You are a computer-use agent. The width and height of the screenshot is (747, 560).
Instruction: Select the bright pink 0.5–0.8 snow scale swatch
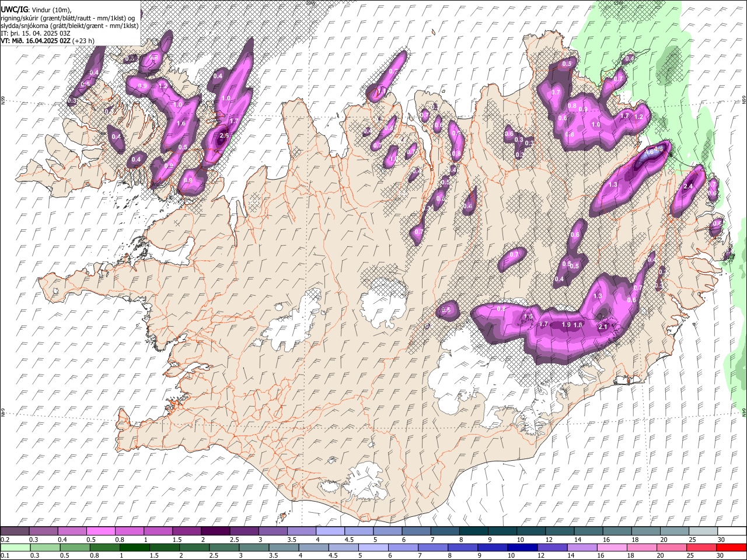coord(101,531)
